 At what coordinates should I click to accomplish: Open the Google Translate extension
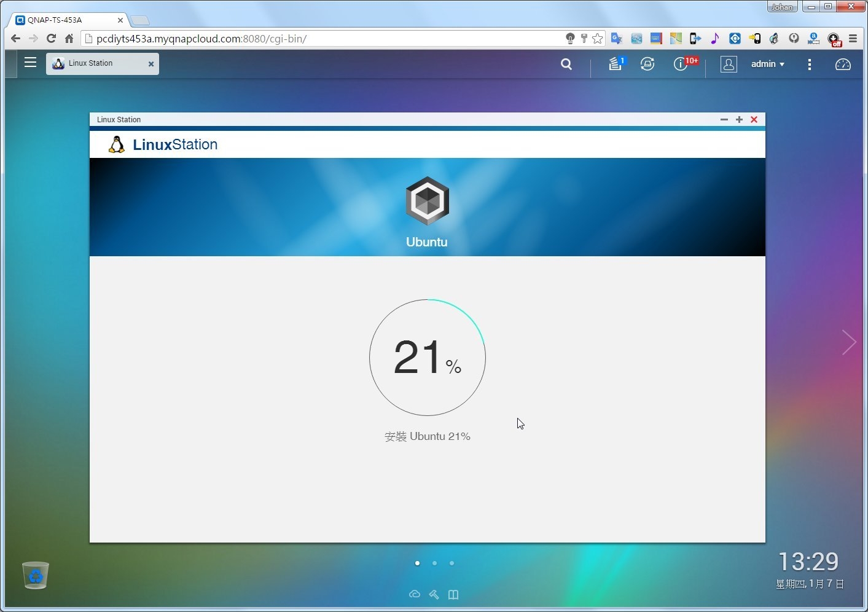pos(617,39)
